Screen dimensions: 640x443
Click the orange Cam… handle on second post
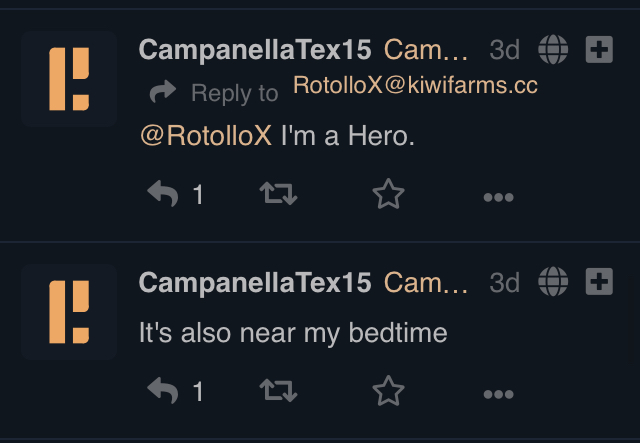point(426,283)
